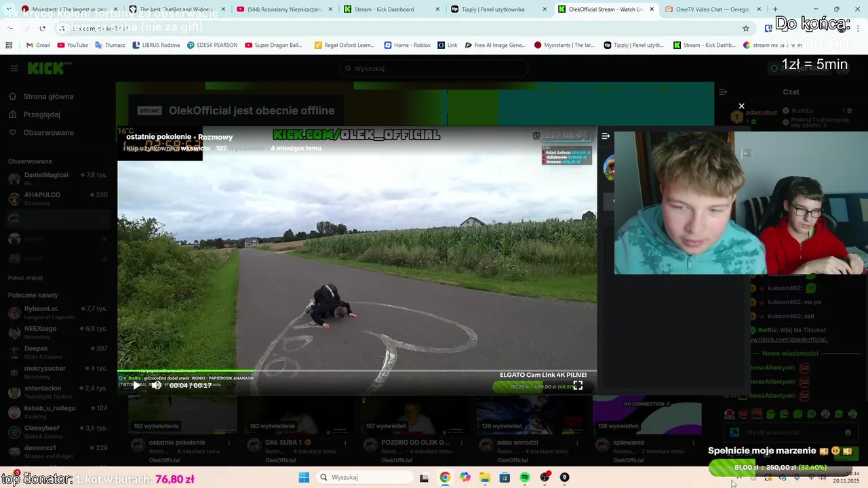The width and height of the screenshot is (868, 488).
Task: Close the clip viewer with X
Action: tap(741, 106)
